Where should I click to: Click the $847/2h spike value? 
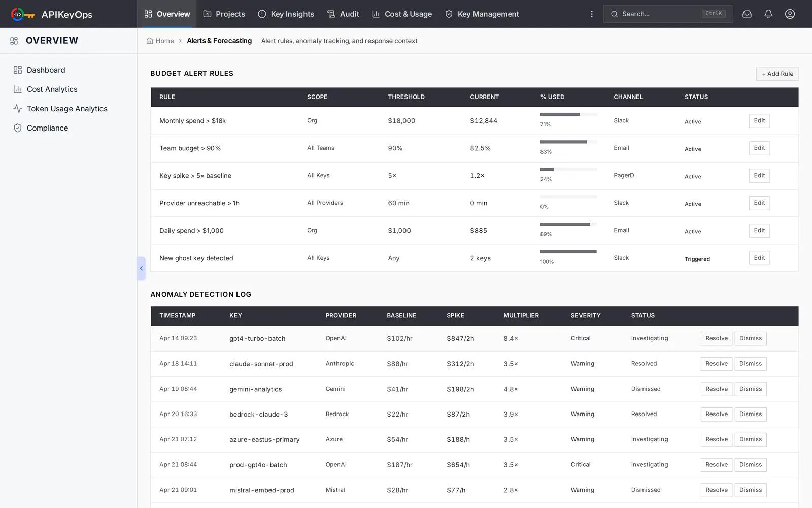pyautogui.click(x=460, y=339)
